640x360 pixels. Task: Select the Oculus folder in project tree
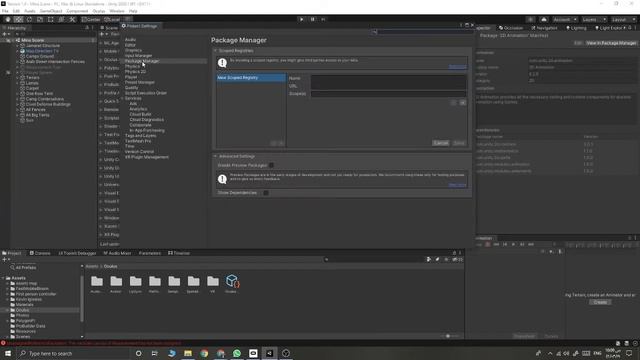[x=22, y=310]
